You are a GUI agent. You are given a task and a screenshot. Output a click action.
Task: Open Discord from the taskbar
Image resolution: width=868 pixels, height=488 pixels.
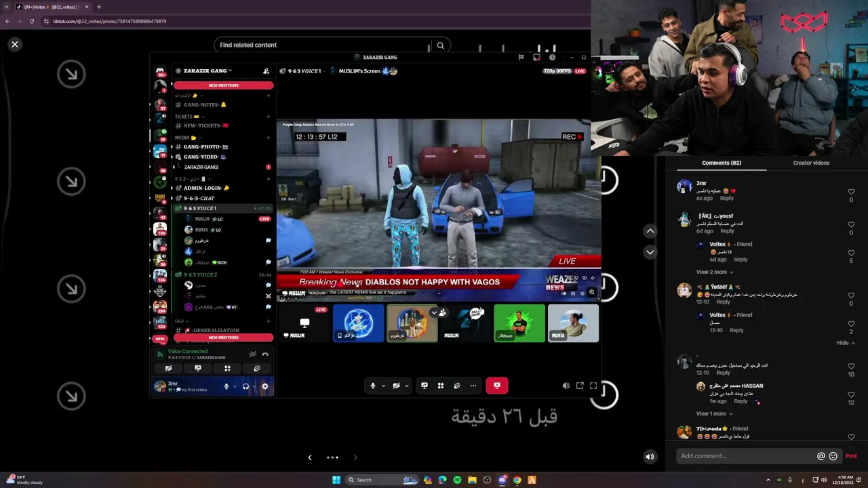click(x=502, y=480)
